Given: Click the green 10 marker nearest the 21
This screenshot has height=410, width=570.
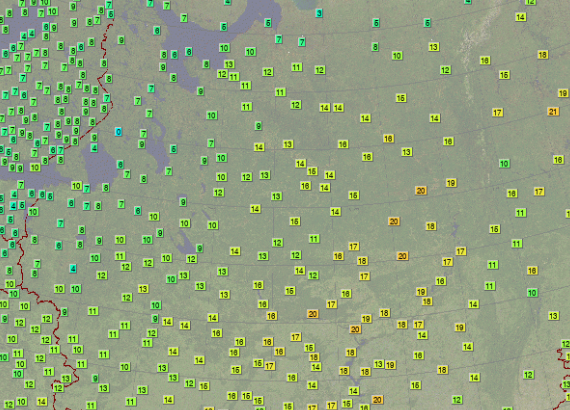Looking at the screenshot, I should click(504, 164).
